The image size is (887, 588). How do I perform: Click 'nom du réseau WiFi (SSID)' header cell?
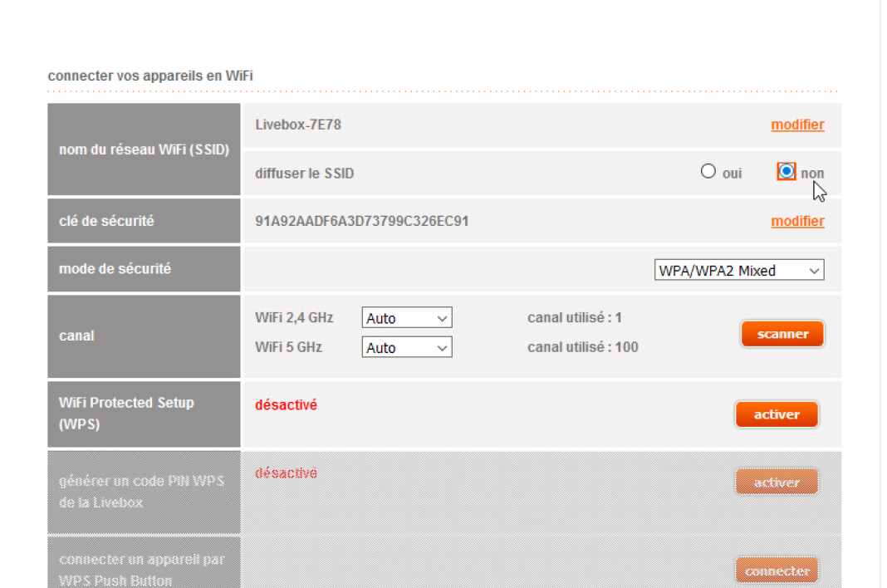click(144, 150)
